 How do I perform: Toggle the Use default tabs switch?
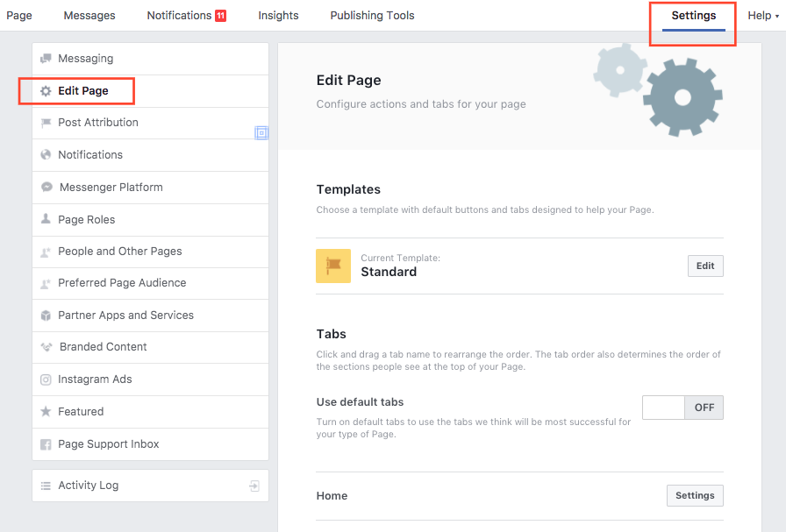coord(682,408)
